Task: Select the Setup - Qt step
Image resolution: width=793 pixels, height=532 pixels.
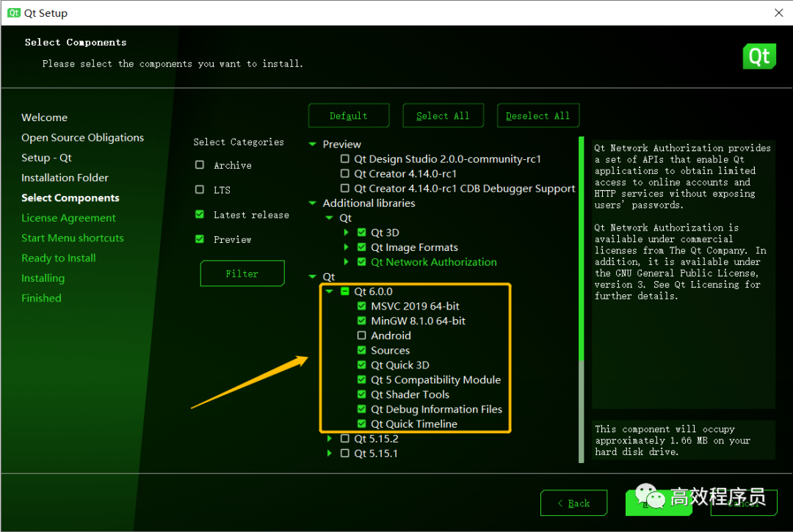Action: 46,158
